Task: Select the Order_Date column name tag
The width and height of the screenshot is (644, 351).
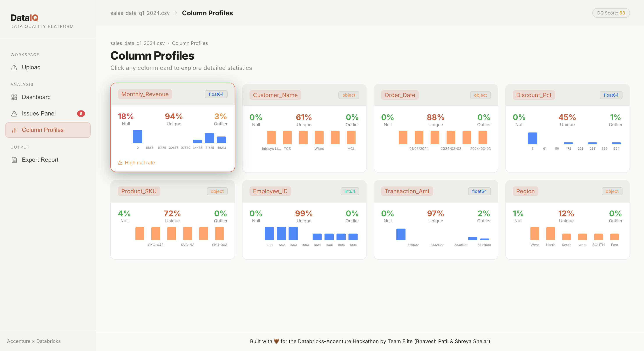Action: click(x=400, y=95)
